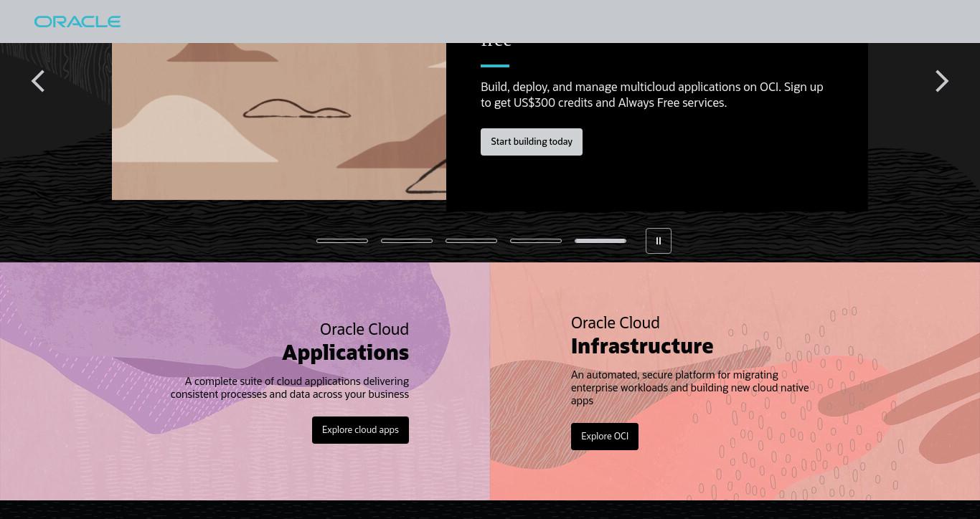Click the Oracle logo in the header
980x519 pixels.
77,22
